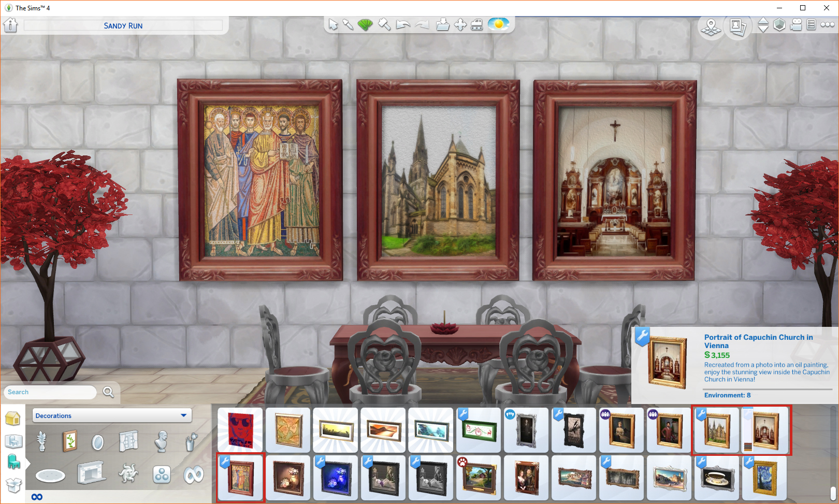Expand the Decorations category dropdown
The height and width of the screenshot is (504, 839).
[112, 415]
